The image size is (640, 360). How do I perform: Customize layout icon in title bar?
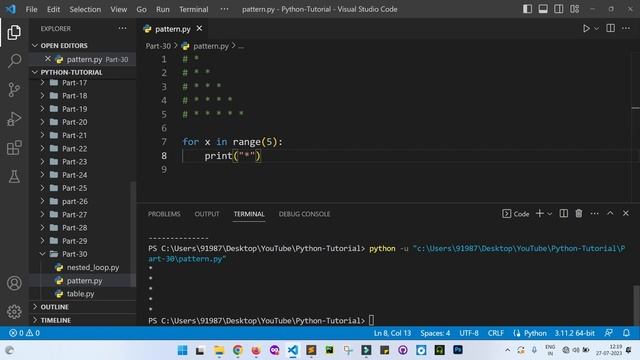pos(574,9)
